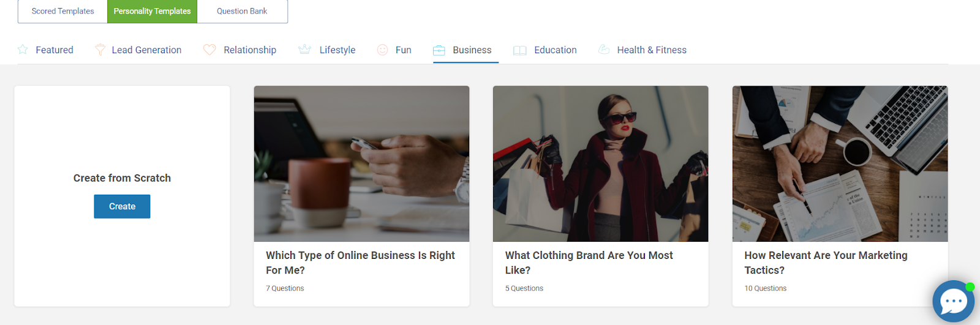Click the funnel icon for Lead Generation
980x325 pixels.
[x=100, y=50]
